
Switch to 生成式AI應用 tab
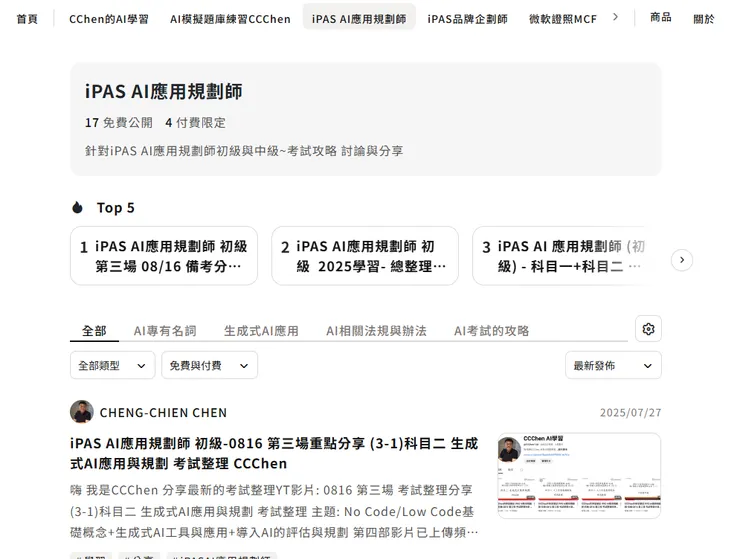[261, 330]
